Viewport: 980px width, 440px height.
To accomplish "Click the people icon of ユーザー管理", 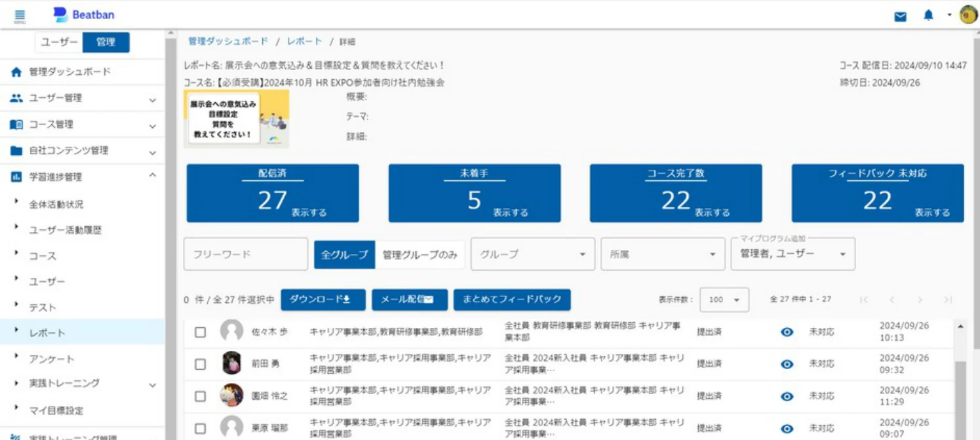I will (x=16, y=98).
